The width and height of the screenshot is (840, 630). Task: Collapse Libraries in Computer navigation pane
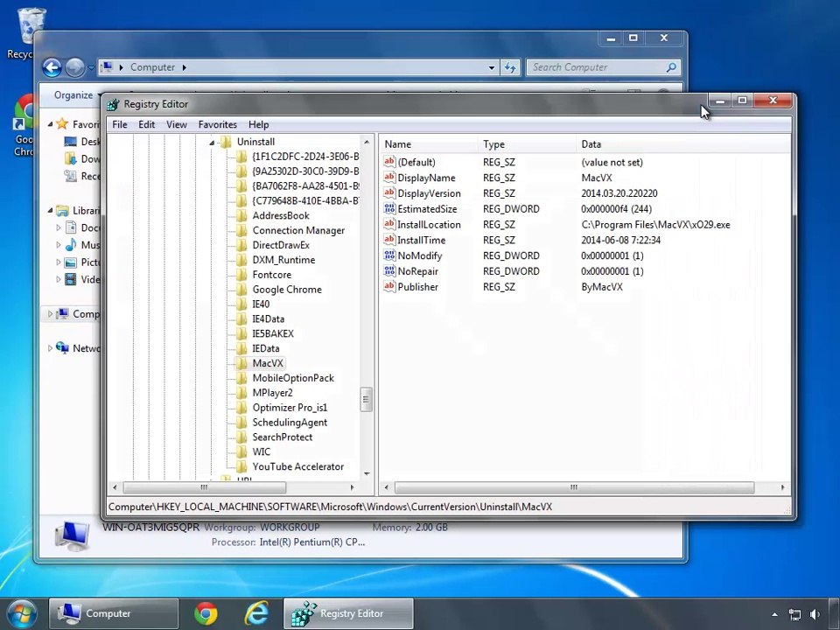click(50, 210)
